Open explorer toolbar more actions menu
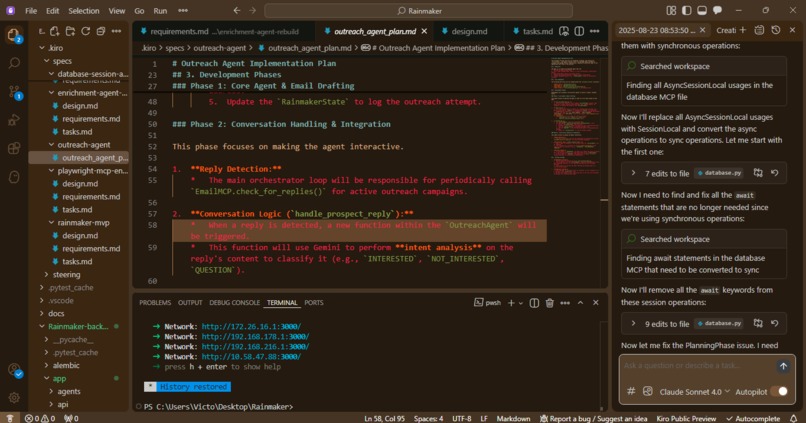 [x=117, y=31]
